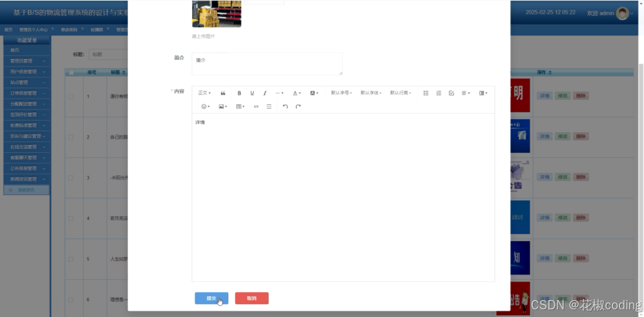The image size is (644, 317).
Task: Open the 默认行高 line height dropdown
Action: [x=401, y=93]
